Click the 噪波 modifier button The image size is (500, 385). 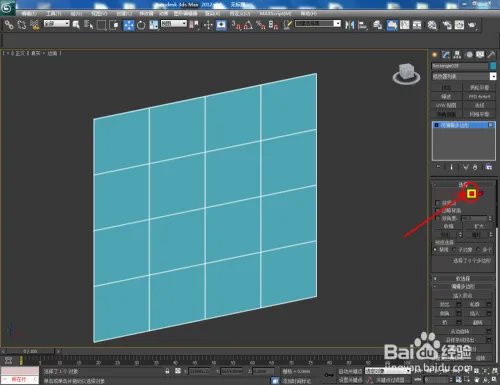coord(446,96)
